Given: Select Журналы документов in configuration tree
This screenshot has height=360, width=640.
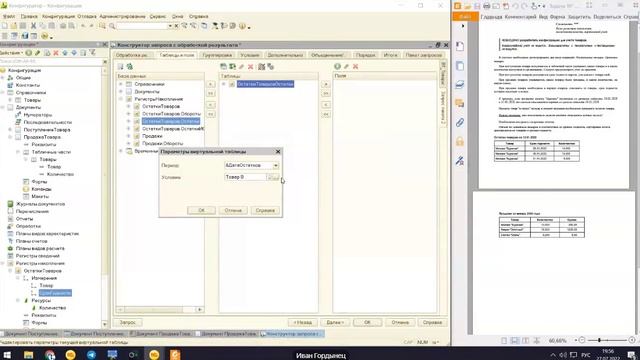Looking at the screenshot, I should 40,204.
